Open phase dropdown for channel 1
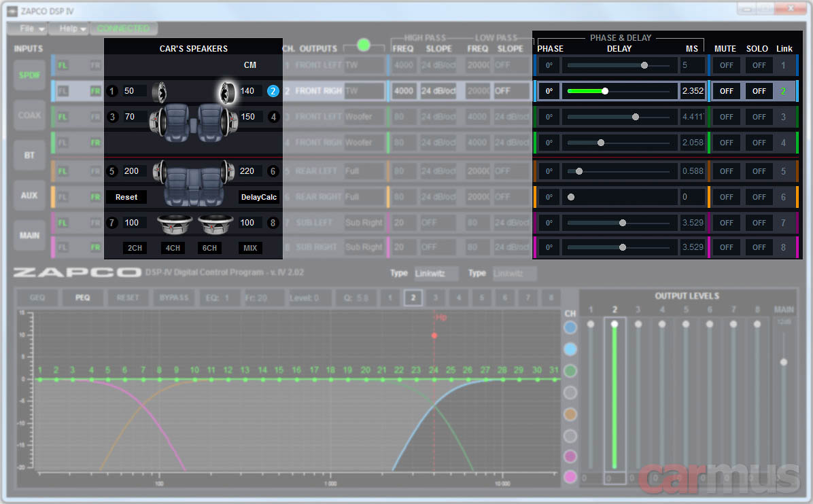The image size is (813, 504). point(549,65)
